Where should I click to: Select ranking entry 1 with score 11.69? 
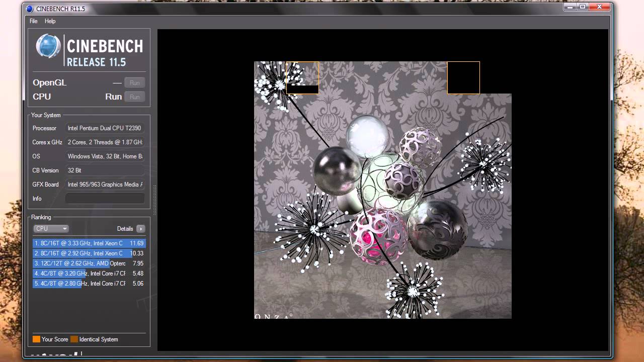click(x=89, y=243)
